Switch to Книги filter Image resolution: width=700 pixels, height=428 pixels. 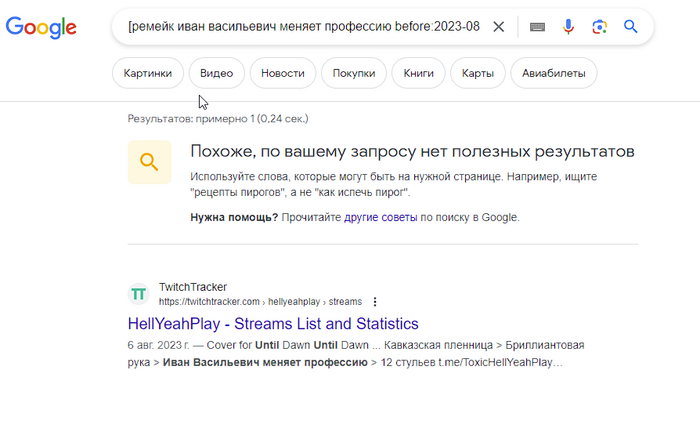tap(418, 73)
